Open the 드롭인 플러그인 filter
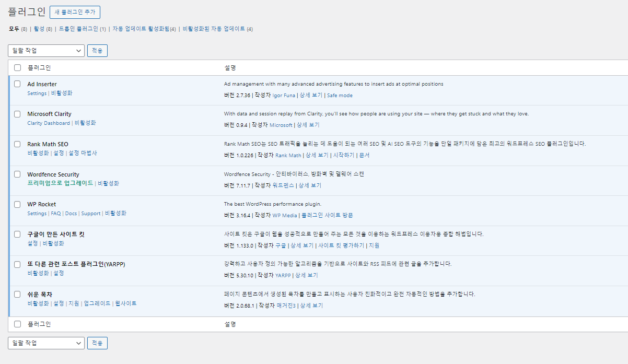Viewport: 628px width, 364px height. (78, 29)
